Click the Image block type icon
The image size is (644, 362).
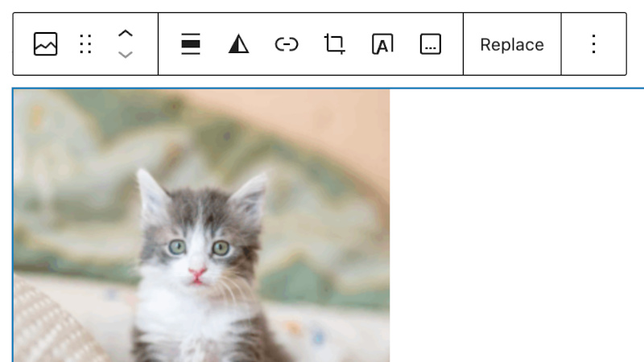pyautogui.click(x=45, y=44)
